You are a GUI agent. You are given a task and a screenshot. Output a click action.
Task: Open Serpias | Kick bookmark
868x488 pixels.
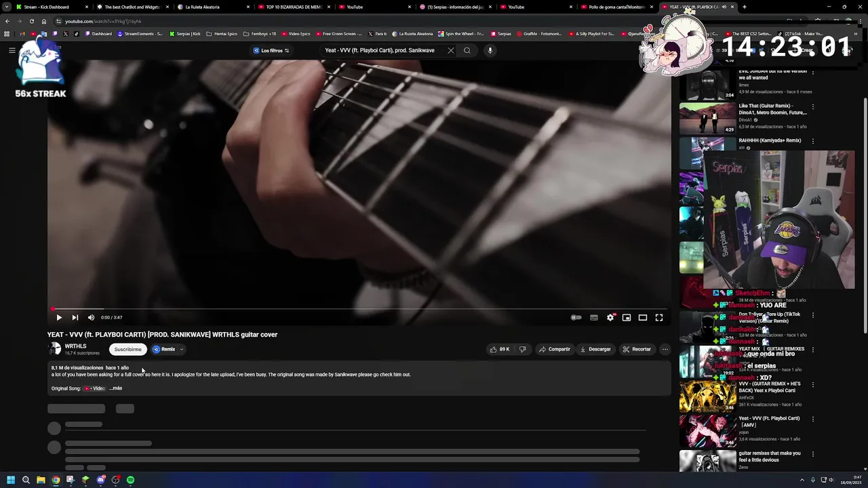tap(185, 33)
